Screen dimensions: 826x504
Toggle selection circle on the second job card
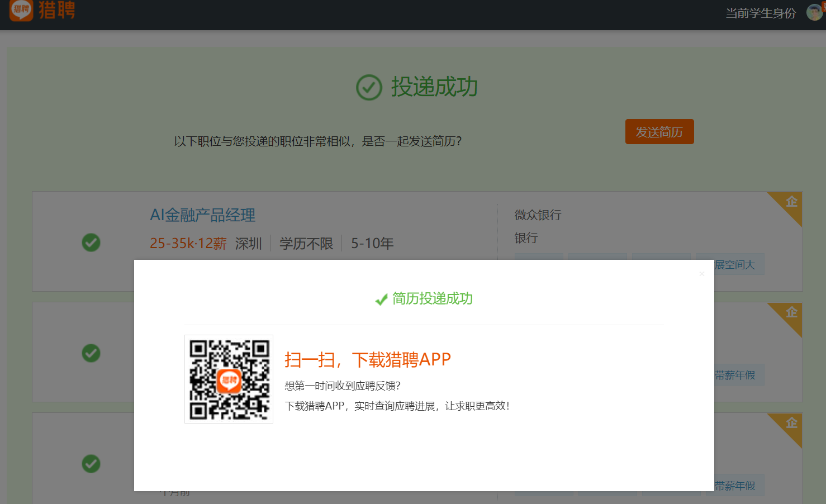[91, 353]
